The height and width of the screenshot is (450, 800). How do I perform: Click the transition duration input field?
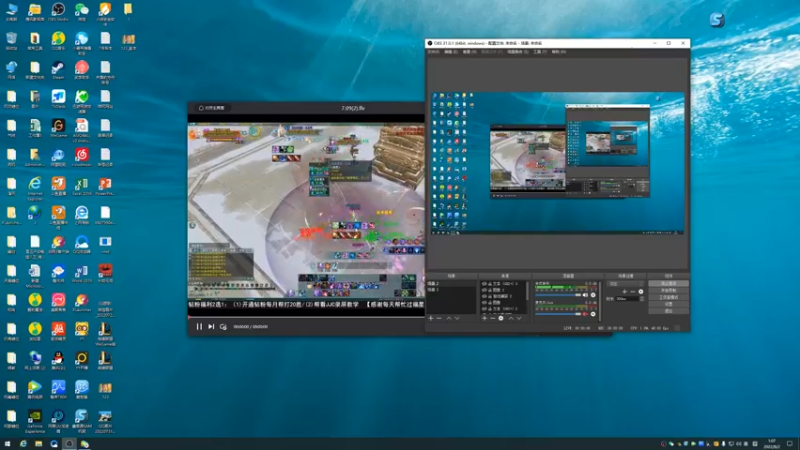(x=627, y=298)
